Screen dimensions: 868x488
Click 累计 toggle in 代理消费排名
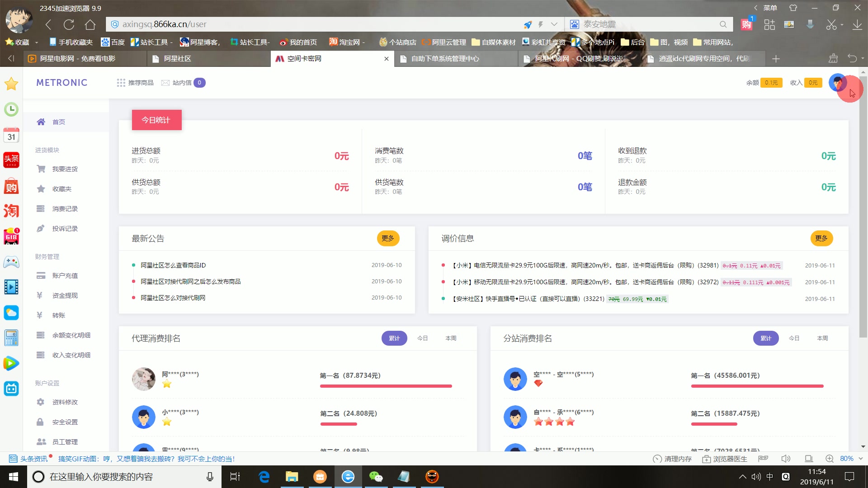pyautogui.click(x=393, y=338)
